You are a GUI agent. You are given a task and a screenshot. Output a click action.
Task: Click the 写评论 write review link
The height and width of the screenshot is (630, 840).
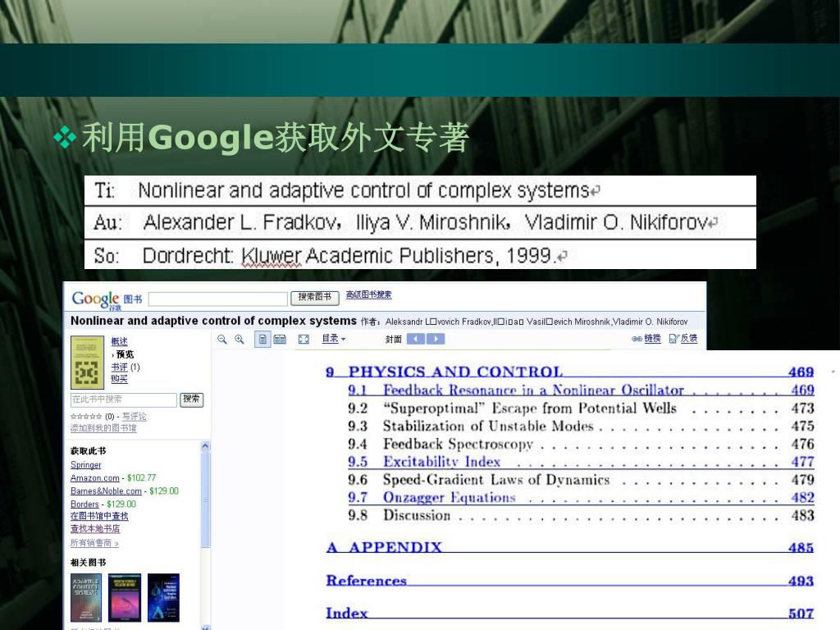(134, 416)
